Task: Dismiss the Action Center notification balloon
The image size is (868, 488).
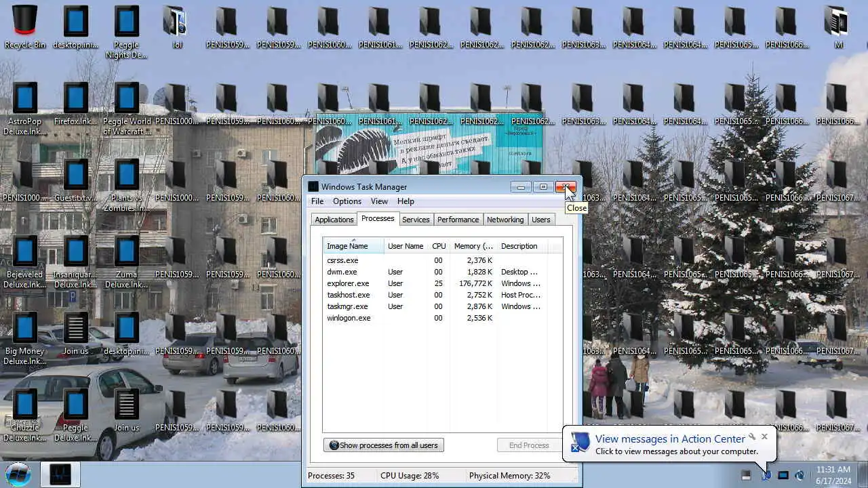Action: click(x=764, y=436)
